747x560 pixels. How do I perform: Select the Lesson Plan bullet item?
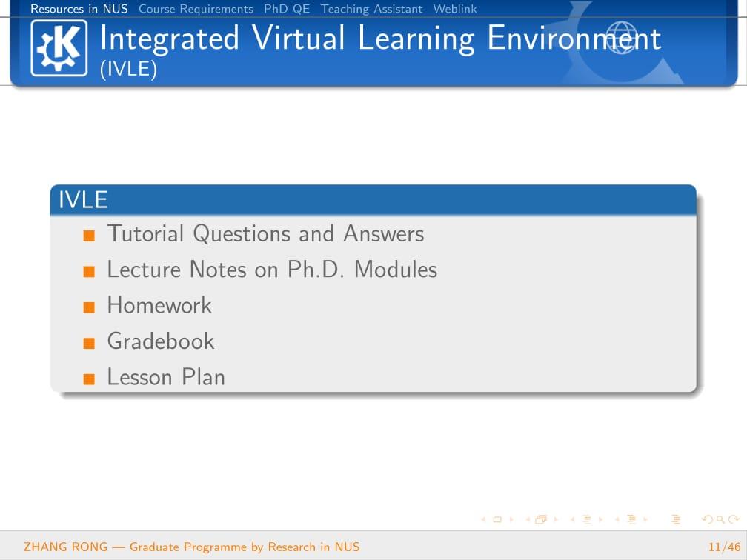coord(166,377)
